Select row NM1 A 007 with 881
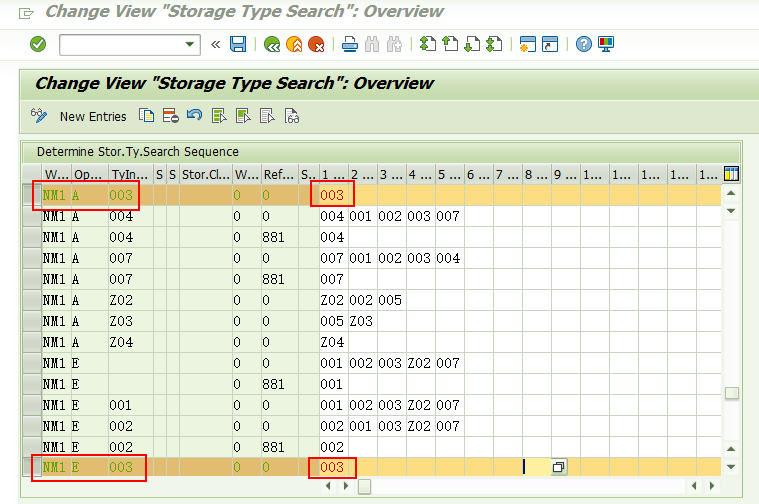The height and width of the screenshot is (504, 759). pyautogui.click(x=32, y=280)
